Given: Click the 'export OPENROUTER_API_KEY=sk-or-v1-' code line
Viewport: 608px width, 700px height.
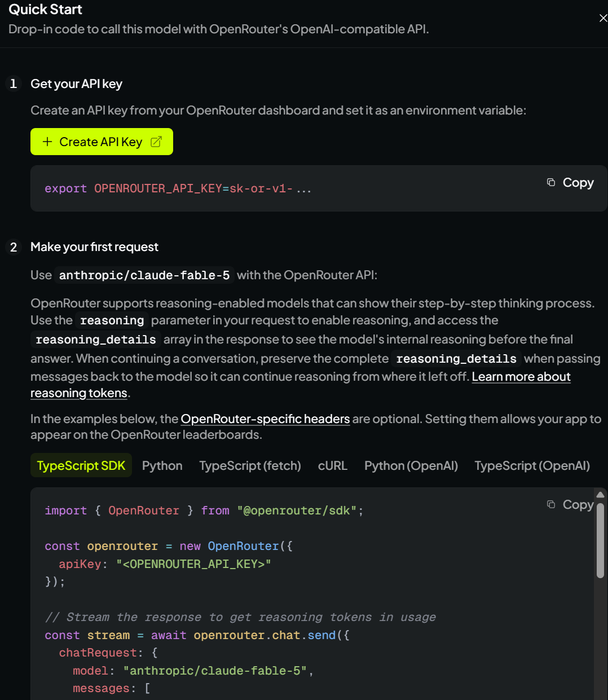Looking at the screenshot, I should [x=178, y=188].
